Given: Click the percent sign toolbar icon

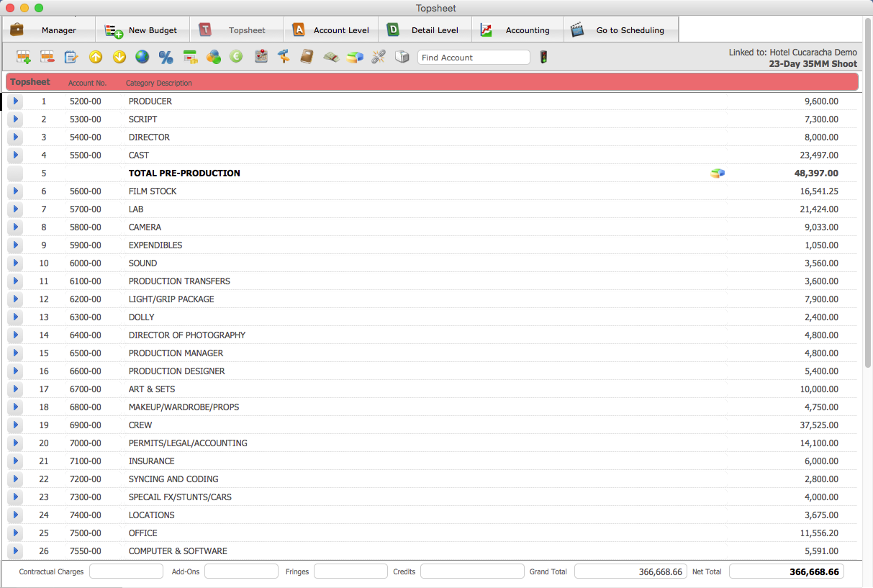Looking at the screenshot, I should click(x=166, y=57).
